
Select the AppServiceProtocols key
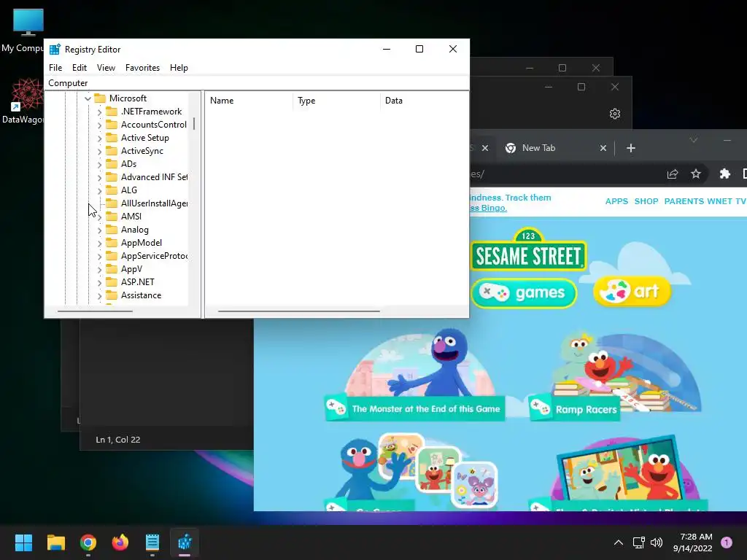click(x=154, y=256)
